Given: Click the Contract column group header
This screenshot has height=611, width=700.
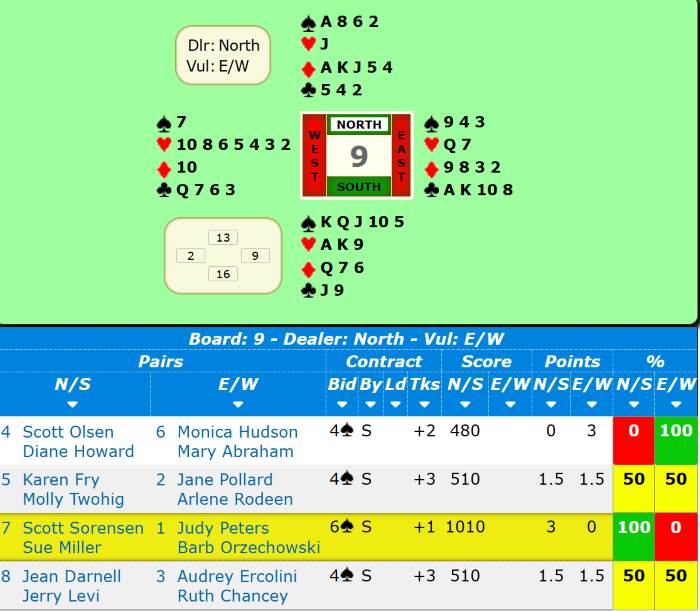Looking at the screenshot, I should point(384,361).
